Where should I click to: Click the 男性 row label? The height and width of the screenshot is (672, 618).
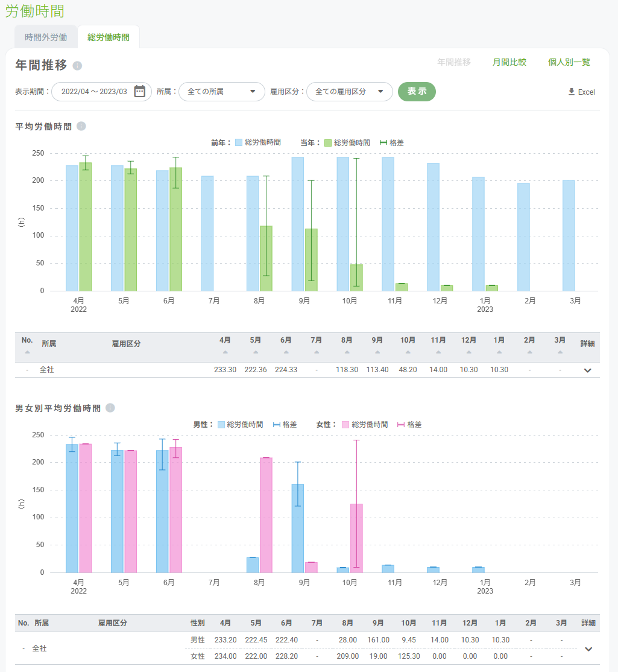(197, 640)
